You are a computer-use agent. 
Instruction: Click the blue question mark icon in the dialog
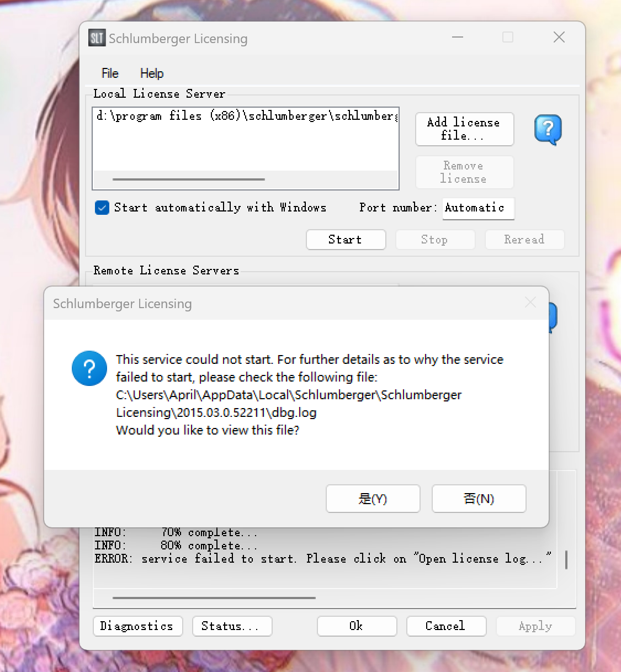89,368
